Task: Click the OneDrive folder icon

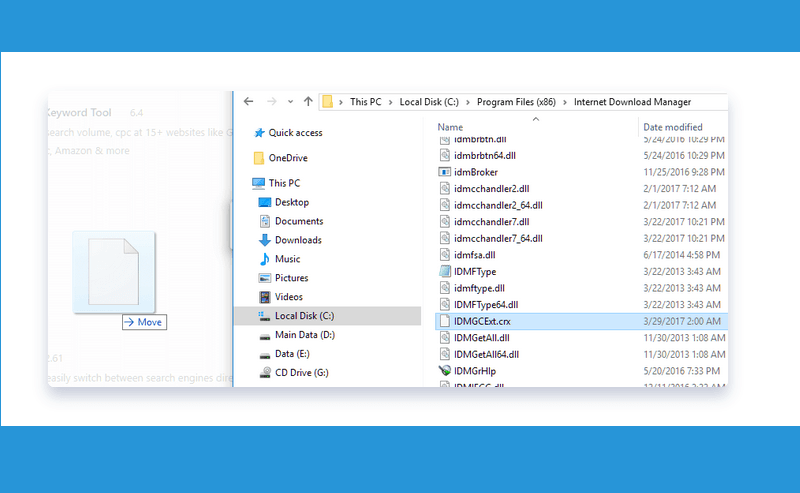Action: [259, 158]
